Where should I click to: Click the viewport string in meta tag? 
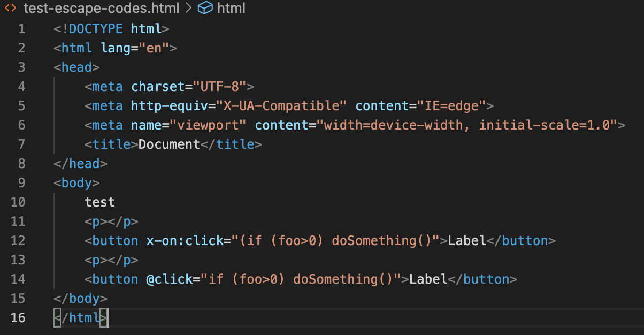click(212, 125)
